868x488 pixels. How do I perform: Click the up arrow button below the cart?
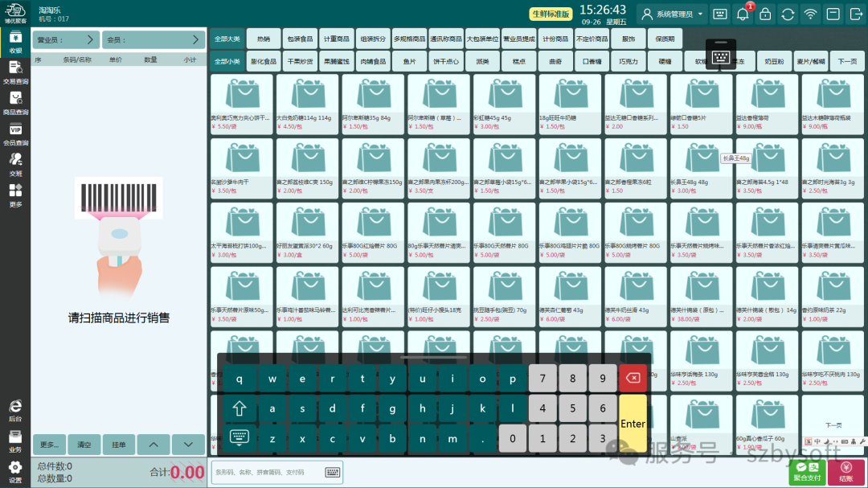click(x=154, y=445)
